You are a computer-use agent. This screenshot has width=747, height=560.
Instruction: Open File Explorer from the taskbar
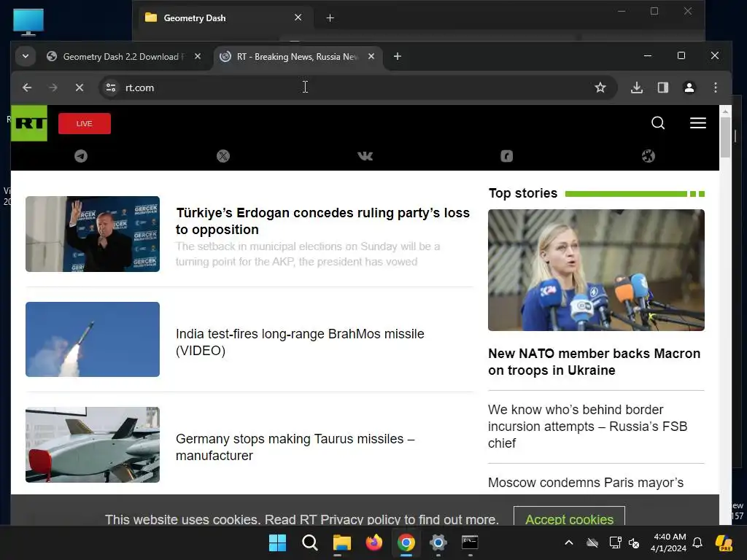point(341,542)
